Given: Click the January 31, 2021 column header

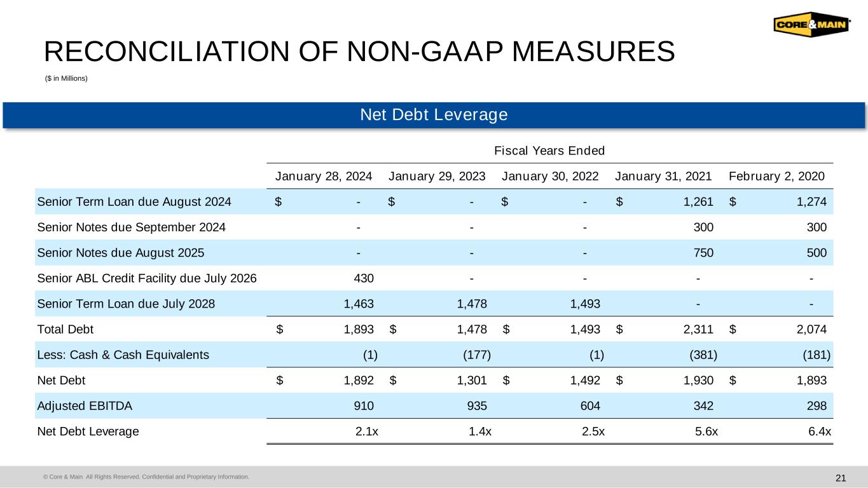Looking at the screenshot, I should [x=664, y=175].
